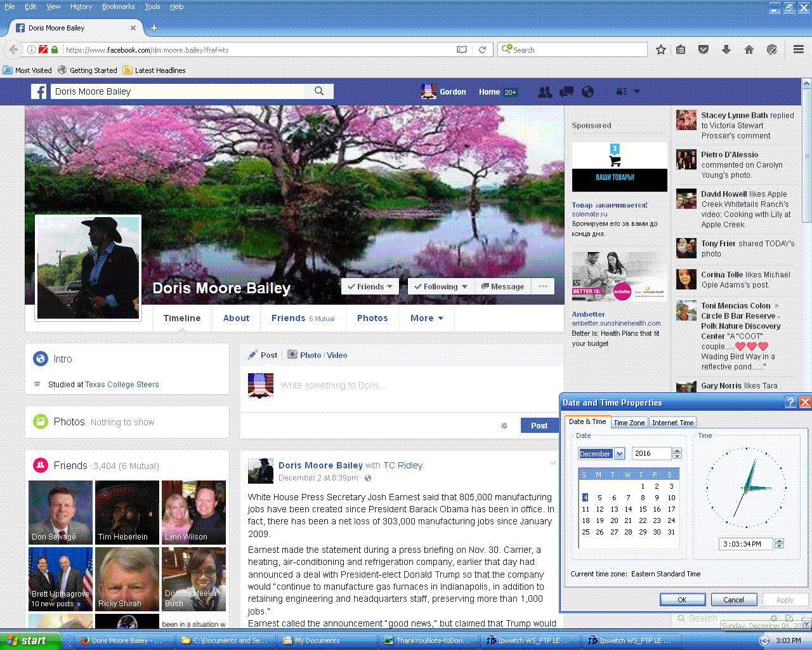Open the Messages icon in header

(566, 92)
